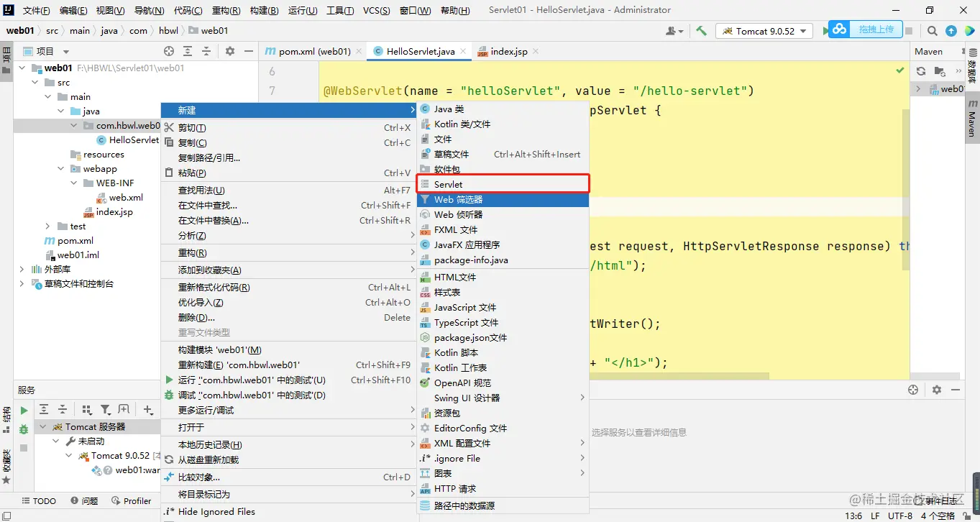Screen dimensions: 980x522
Task: Collapse all nodes in the project panel
Action: pos(206,51)
